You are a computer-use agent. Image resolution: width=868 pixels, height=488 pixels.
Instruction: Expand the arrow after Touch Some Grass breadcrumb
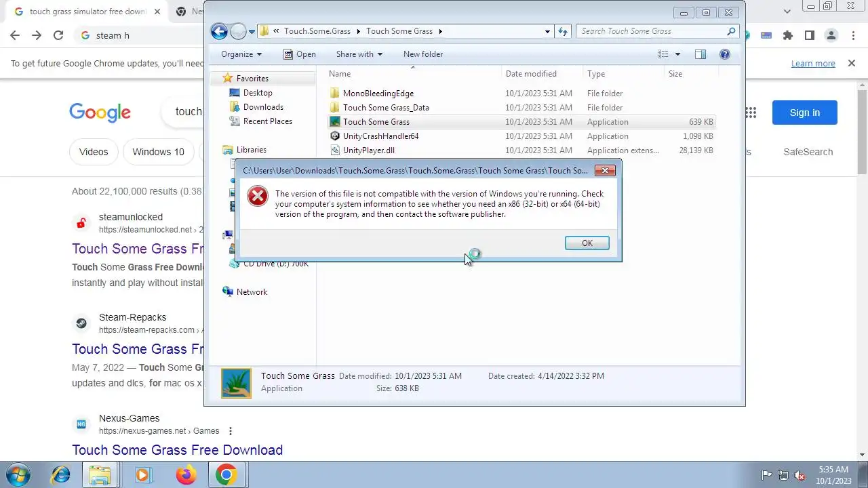click(440, 31)
